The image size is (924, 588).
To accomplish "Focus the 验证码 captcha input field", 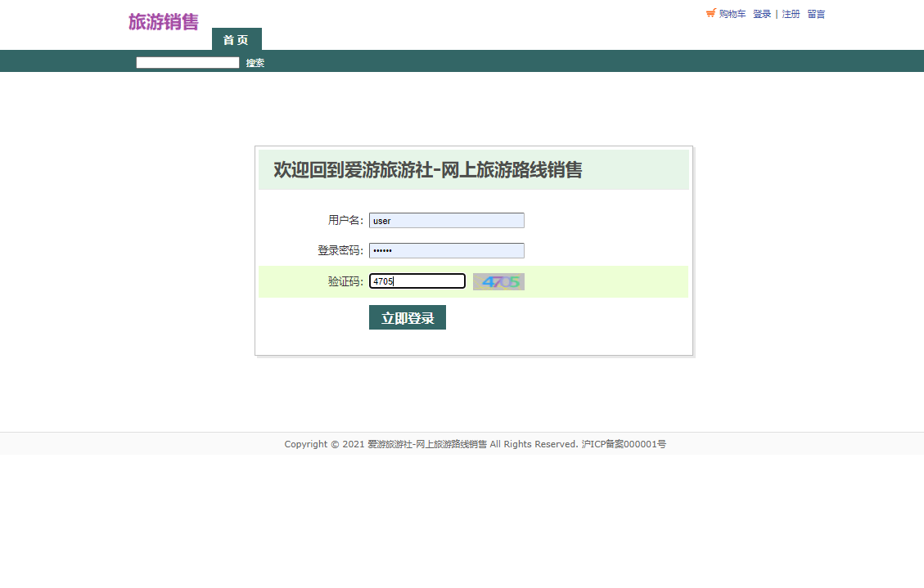I will tap(417, 281).
